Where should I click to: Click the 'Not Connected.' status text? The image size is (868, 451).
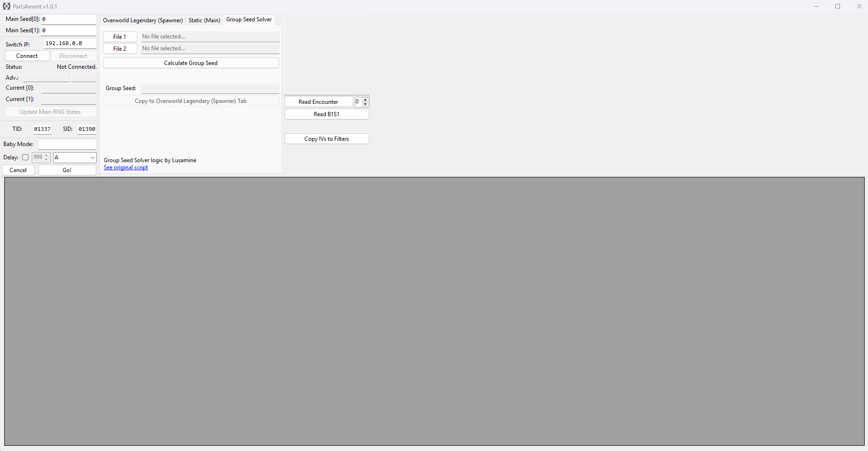[76, 67]
